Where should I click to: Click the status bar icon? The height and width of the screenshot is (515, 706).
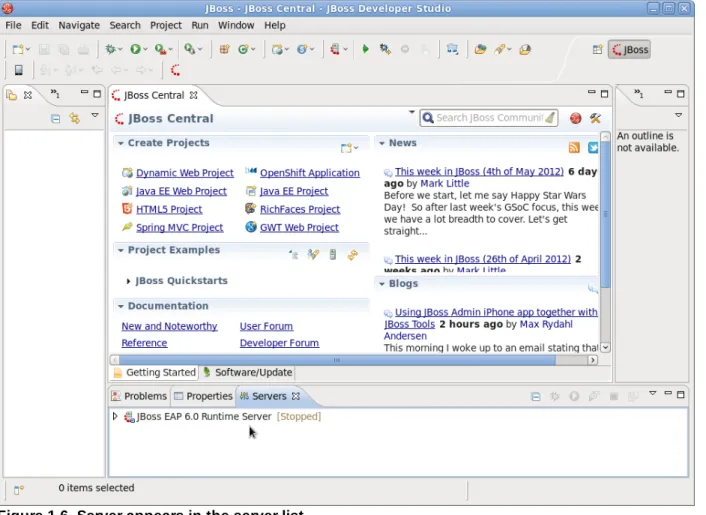pyautogui.click(x=18, y=489)
